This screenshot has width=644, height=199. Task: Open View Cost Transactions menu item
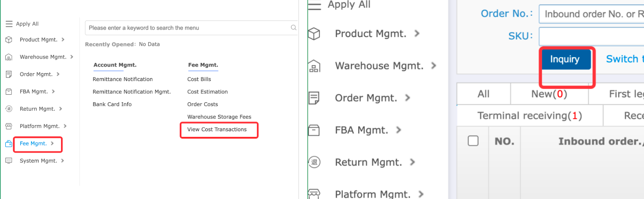point(217,129)
